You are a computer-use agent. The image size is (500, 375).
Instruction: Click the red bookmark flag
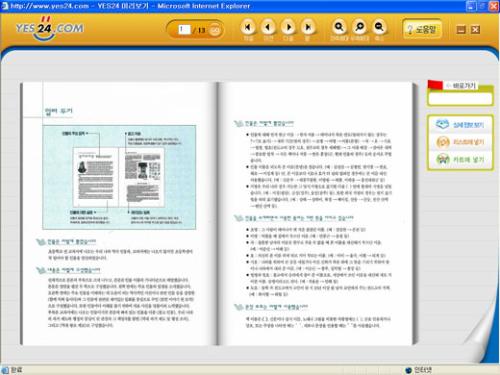435,85
